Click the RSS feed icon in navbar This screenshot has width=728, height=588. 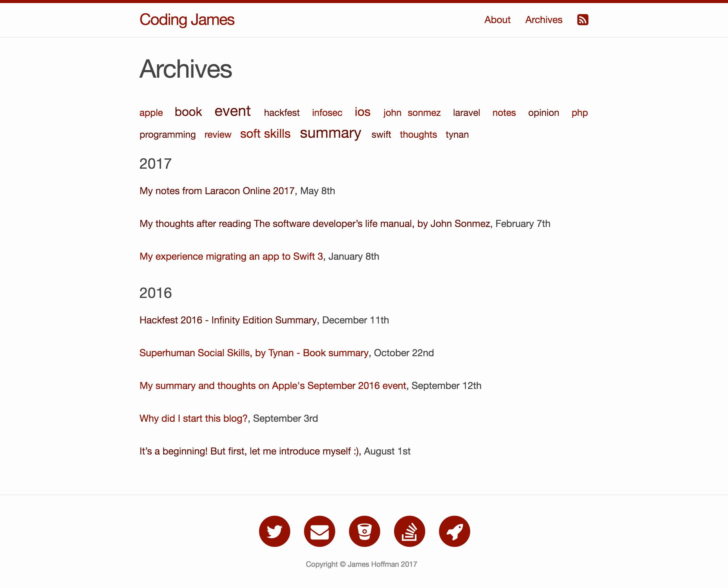click(583, 20)
